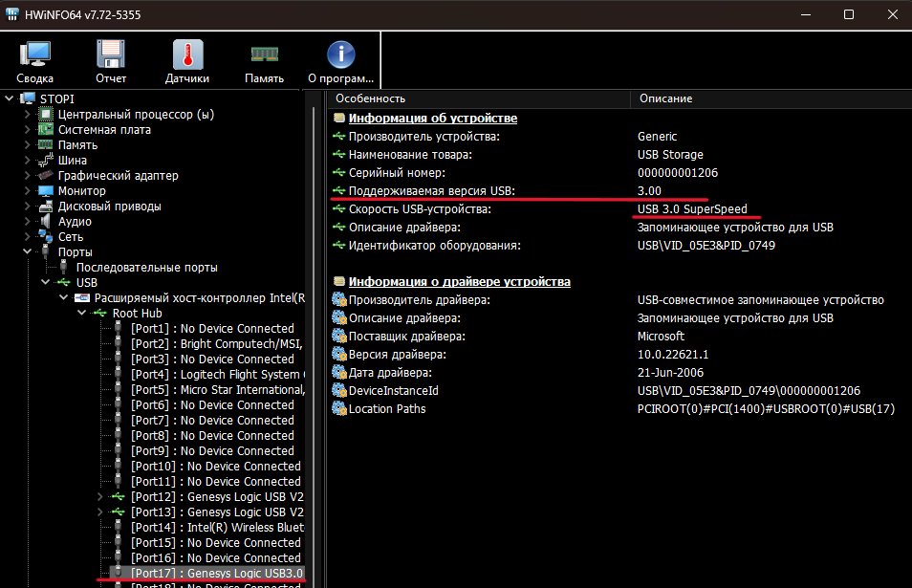Click driver date 21-Jun-2006 value
Image resolution: width=912 pixels, height=588 pixels.
[670, 372]
